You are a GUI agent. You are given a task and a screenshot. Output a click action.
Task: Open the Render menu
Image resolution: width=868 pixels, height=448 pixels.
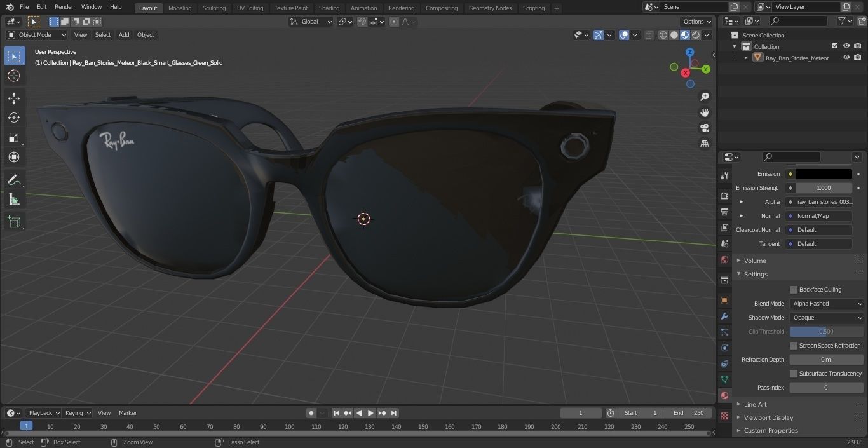64,7
